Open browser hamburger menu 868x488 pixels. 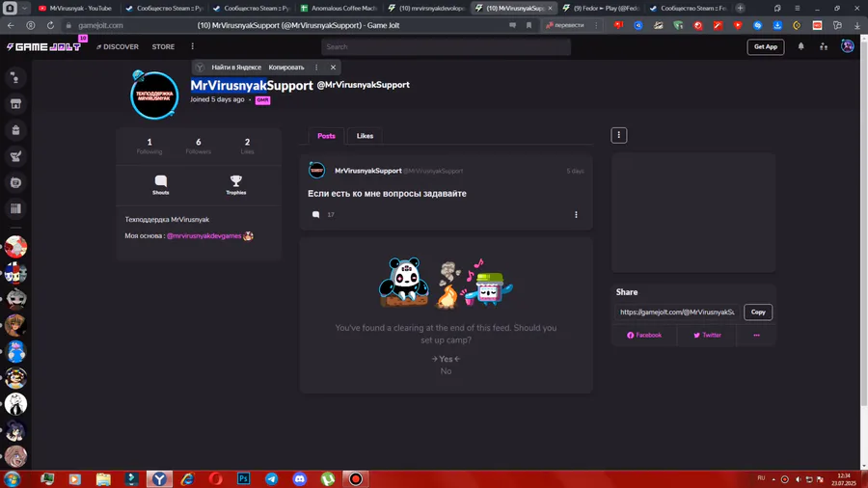tap(798, 9)
